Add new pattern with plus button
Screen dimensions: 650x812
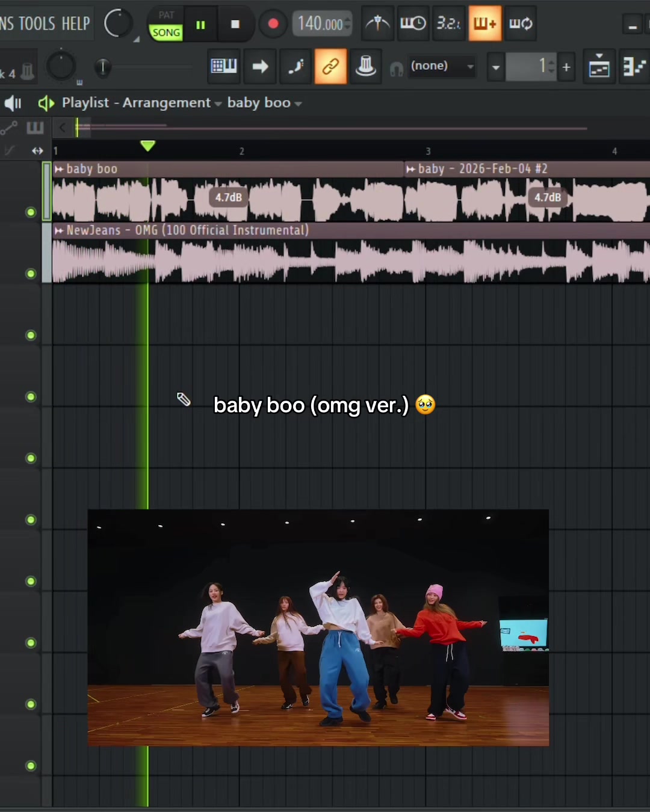click(566, 67)
